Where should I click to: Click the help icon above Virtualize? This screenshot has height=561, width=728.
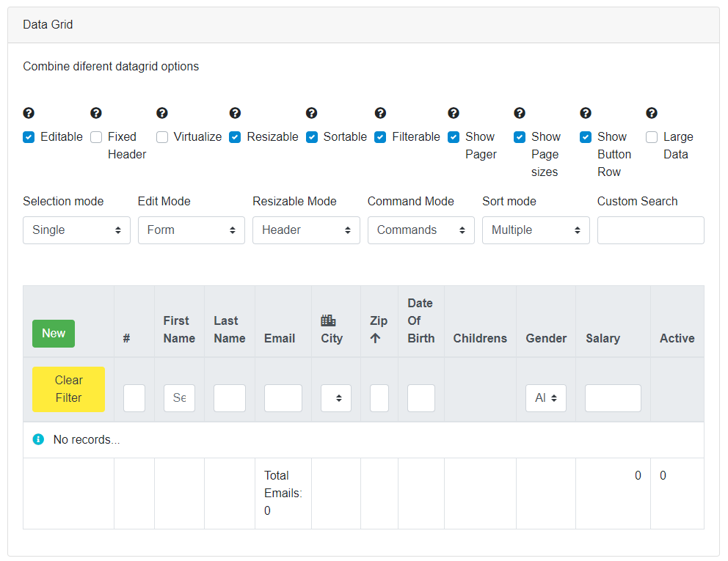[x=161, y=113]
